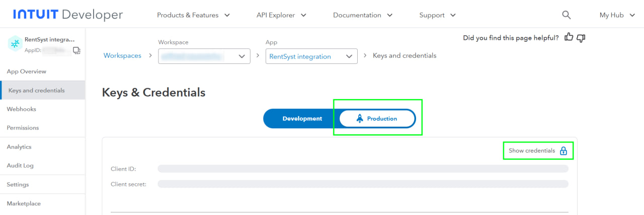
Task: Switch to Development environment toggle
Action: (302, 119)
